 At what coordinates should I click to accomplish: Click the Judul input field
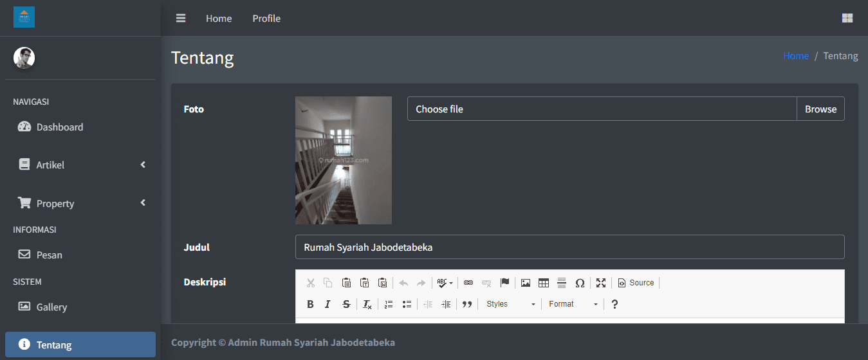569,247
